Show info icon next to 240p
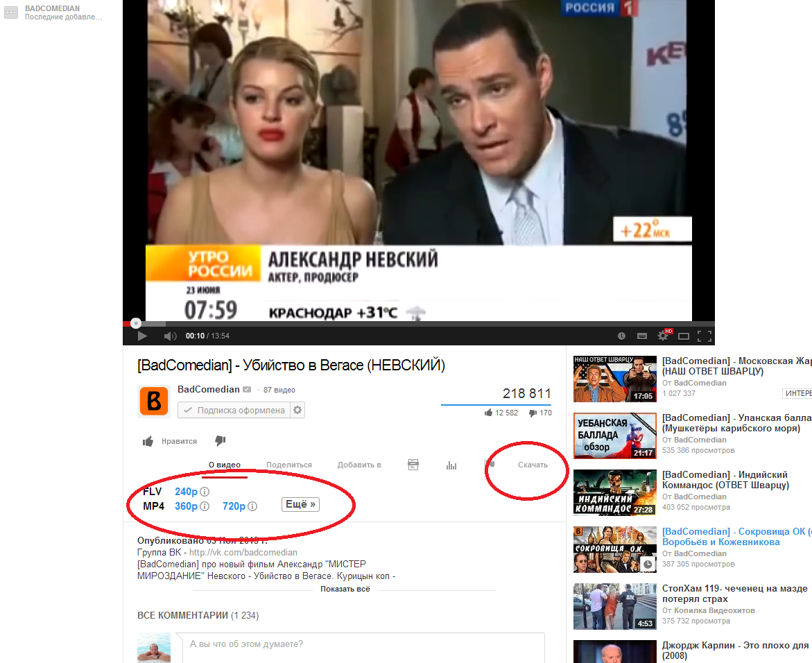Screen dimensions: 812x663 [205, 492]
